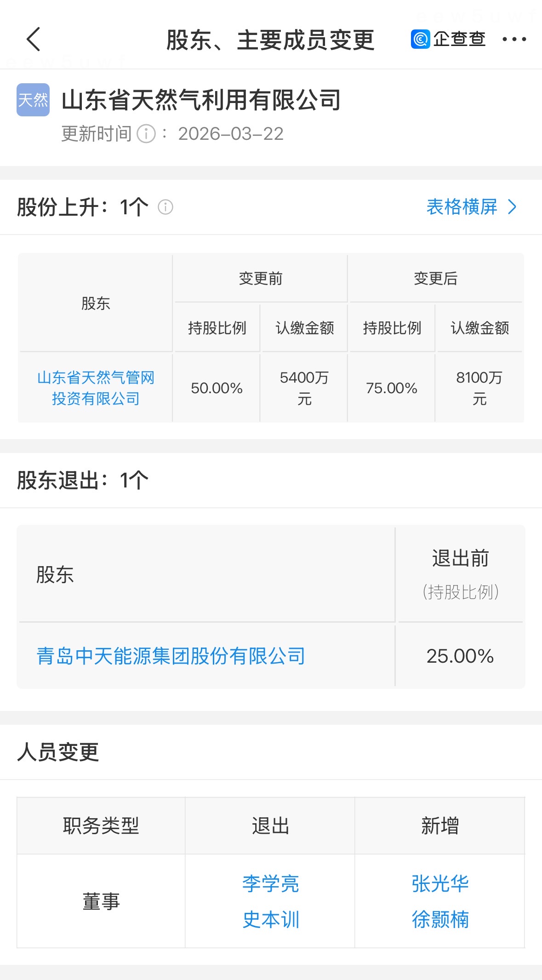542x980 pixels.
Task: Open 表格横屏 landscape table view
Action: (462, 207)
